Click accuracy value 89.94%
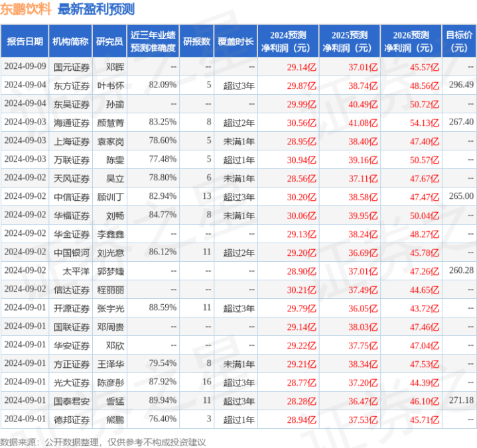Viewport: 477px width, 448px height. [163, 400]
